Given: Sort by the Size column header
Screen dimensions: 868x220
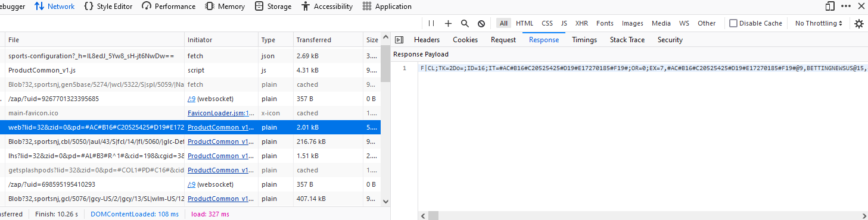Looking at the screenshot, I should coord(372,40).
